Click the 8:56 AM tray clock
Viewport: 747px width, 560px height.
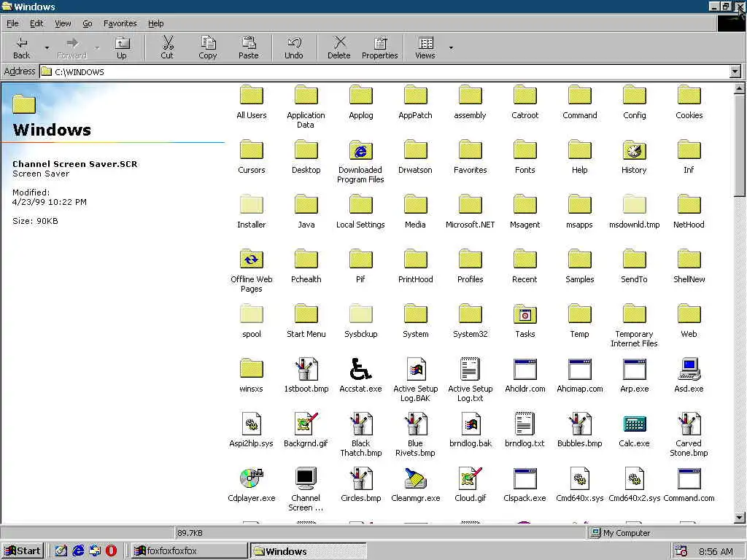coord(716,551)
